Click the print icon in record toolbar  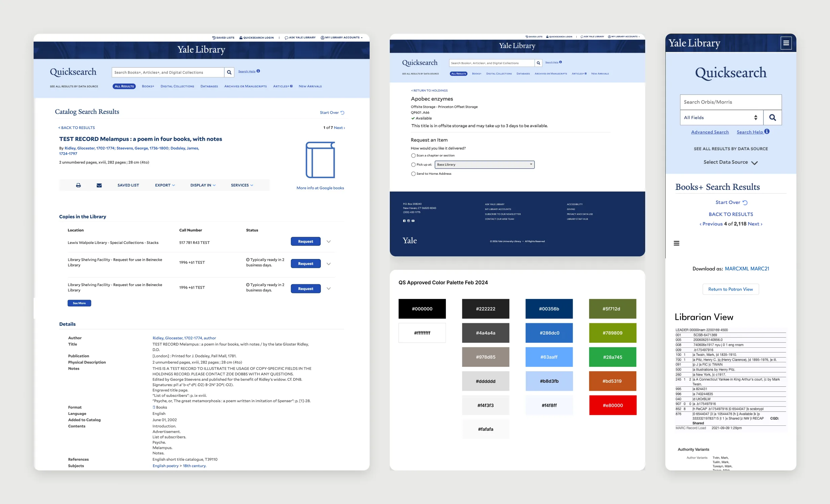78,185
